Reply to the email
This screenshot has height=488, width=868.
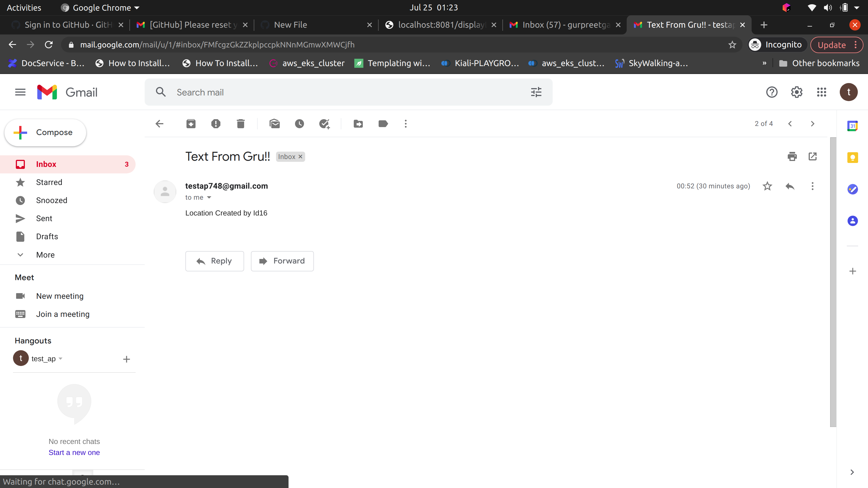214,261
